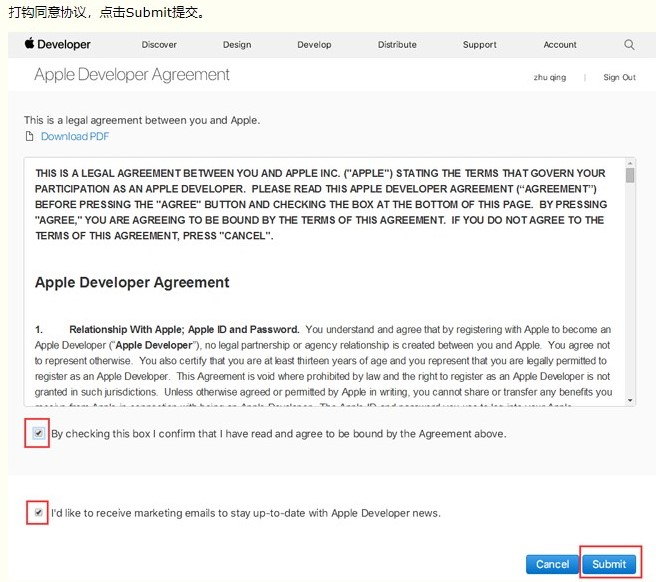Click 'This is a legal agreement' text
This screenshot has width=656, height=582.
click(142, 121)
